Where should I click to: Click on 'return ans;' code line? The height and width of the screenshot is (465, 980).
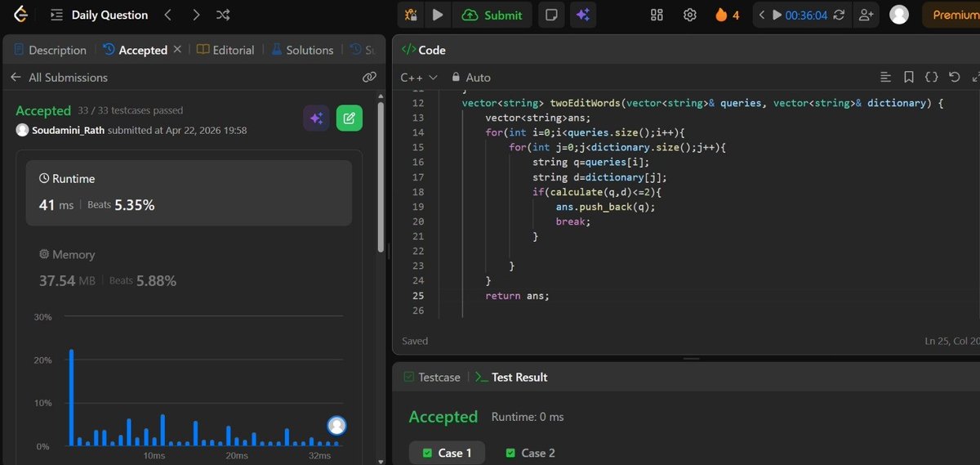[x=517, y=296]
